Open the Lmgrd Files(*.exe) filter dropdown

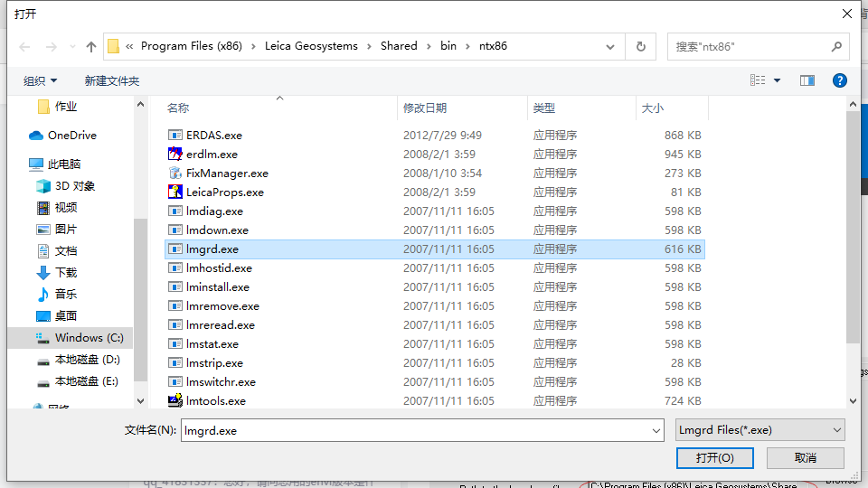click(760, 430)
